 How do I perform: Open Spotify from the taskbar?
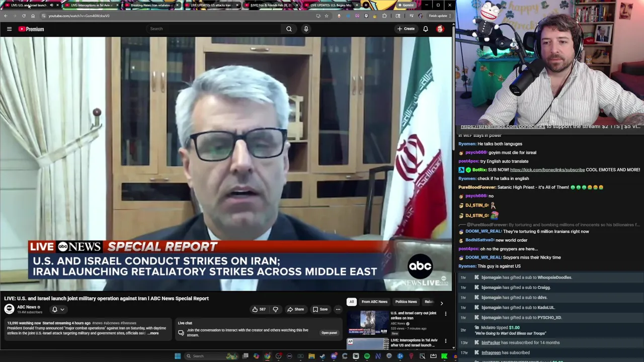367,356
